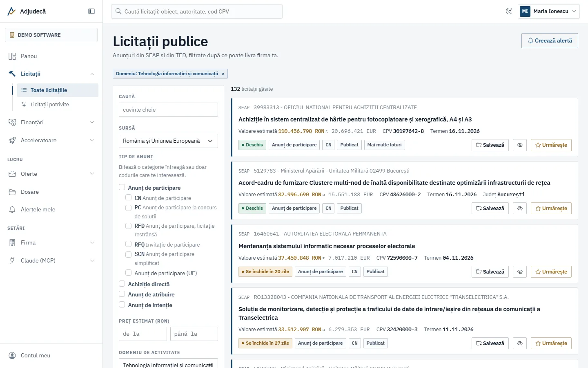Viewport: 588px width, 368px height.
Task: Click the Panou dashboard icon
Action: click(x=12, y=56)
